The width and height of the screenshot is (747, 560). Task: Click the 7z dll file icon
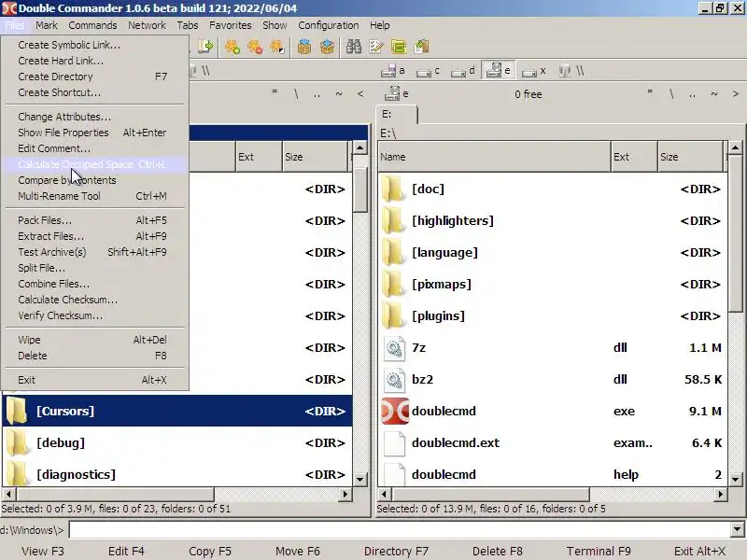pos(394,347)
